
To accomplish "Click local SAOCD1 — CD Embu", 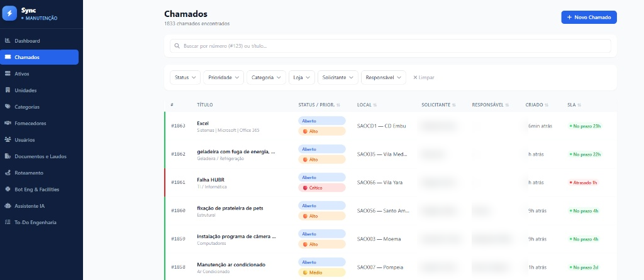I will point(382,126).
